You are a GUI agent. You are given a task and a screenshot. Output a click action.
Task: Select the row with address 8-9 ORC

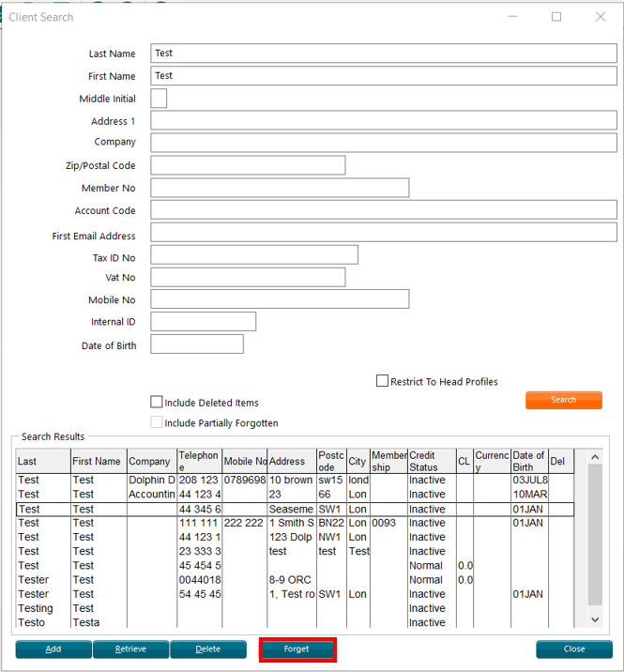[295, 580]
